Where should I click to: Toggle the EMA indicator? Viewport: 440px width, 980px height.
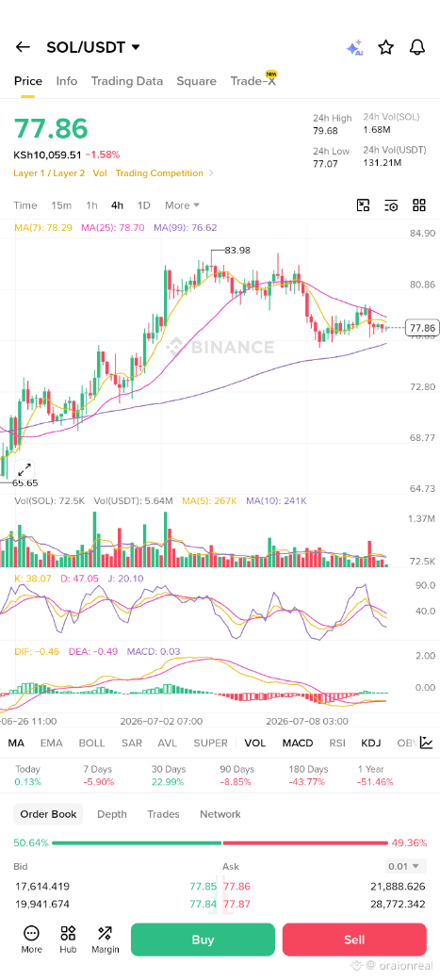[x=51, y=743]
